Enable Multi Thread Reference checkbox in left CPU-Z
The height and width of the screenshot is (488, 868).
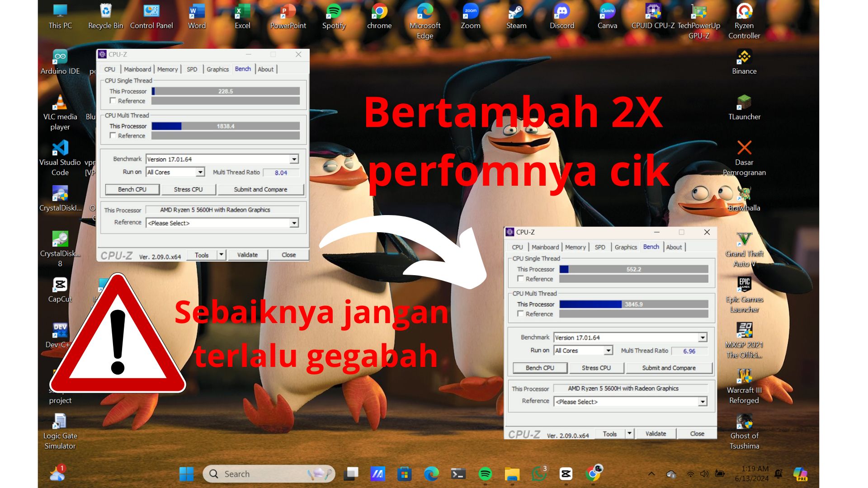coord(113,136)
